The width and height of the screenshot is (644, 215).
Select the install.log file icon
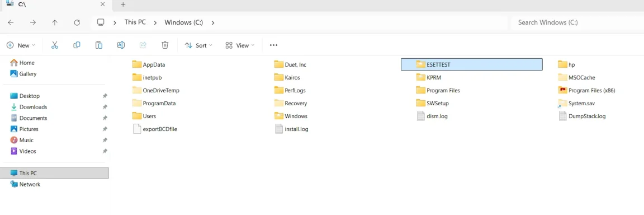[279, 129]
